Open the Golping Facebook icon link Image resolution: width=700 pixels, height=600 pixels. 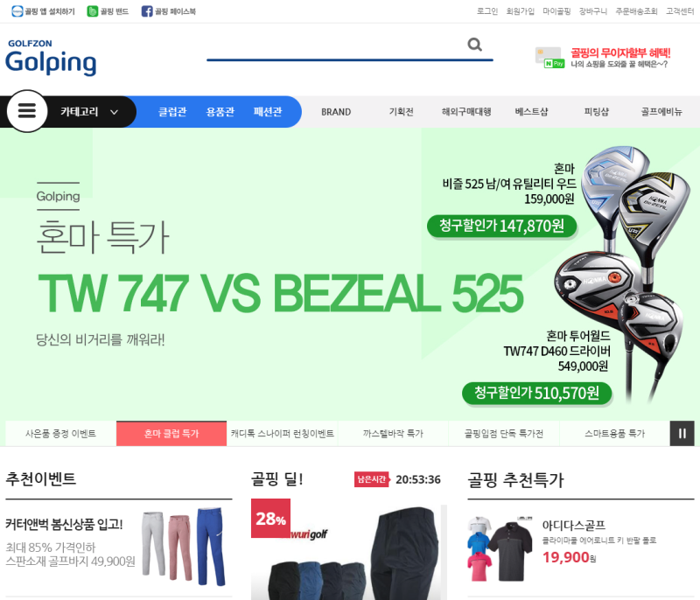pyautogui.click(x=147, y=11)
